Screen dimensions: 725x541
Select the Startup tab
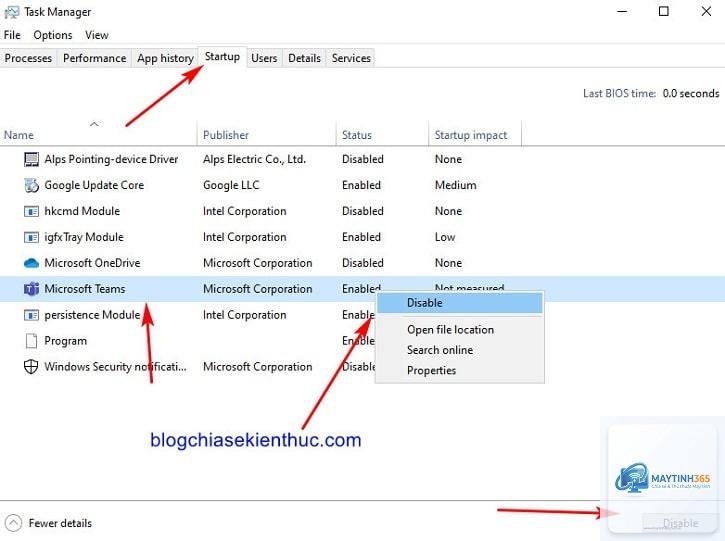pos(222,57)
